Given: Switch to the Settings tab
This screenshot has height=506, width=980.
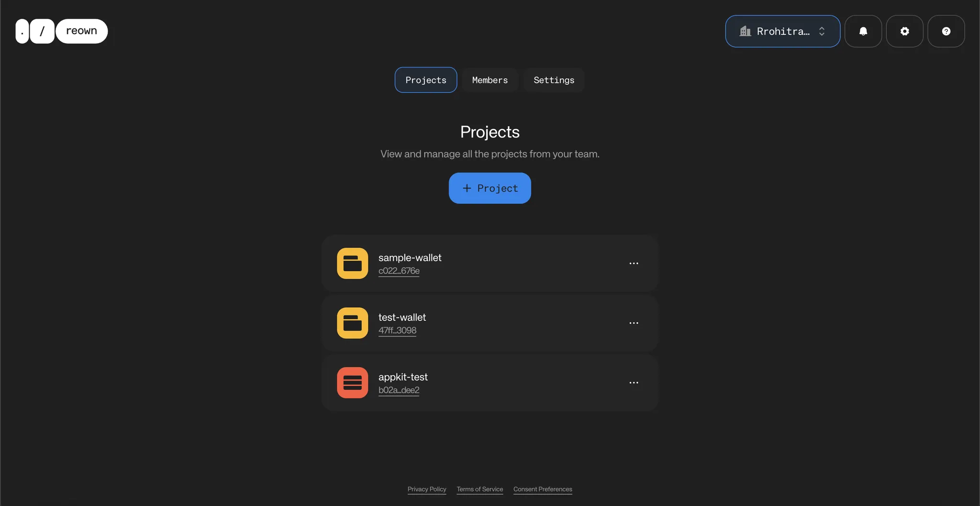Looking at the screenshot, I should click(x=553, y=80).
